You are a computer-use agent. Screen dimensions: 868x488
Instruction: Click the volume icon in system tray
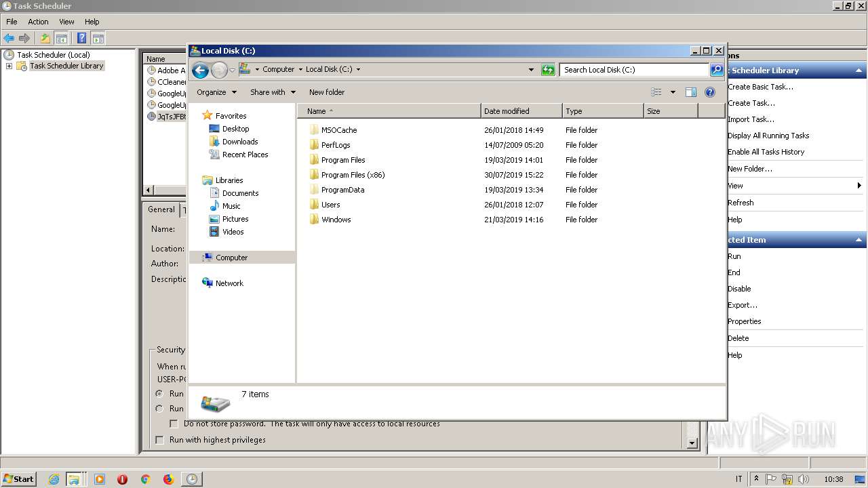pyautogui.click(x=804, y=479)
